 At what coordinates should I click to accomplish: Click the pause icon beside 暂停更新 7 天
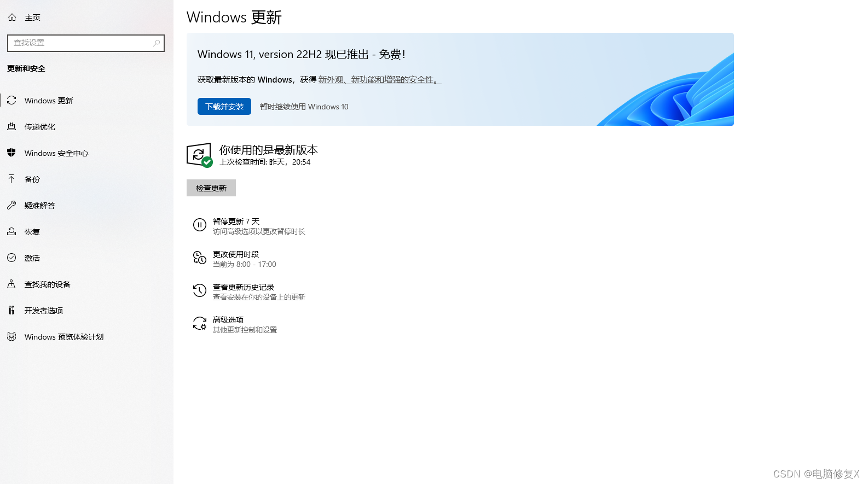pos(200,225)
